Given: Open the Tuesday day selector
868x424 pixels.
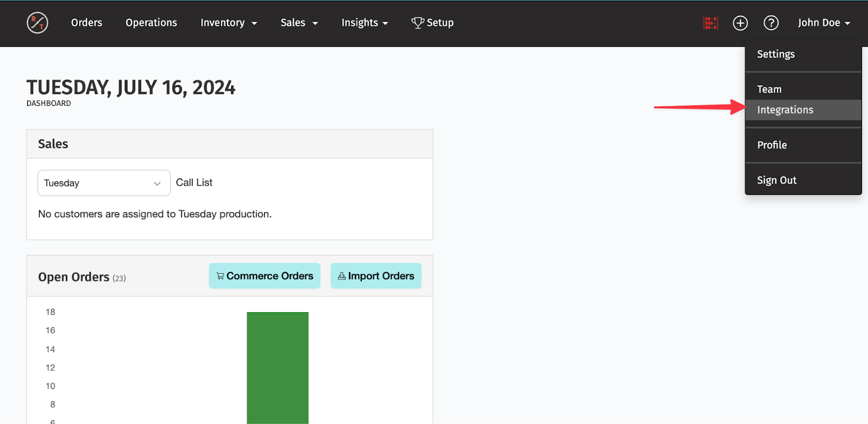Looking at the screenshot, I should [x=104, y=183].
